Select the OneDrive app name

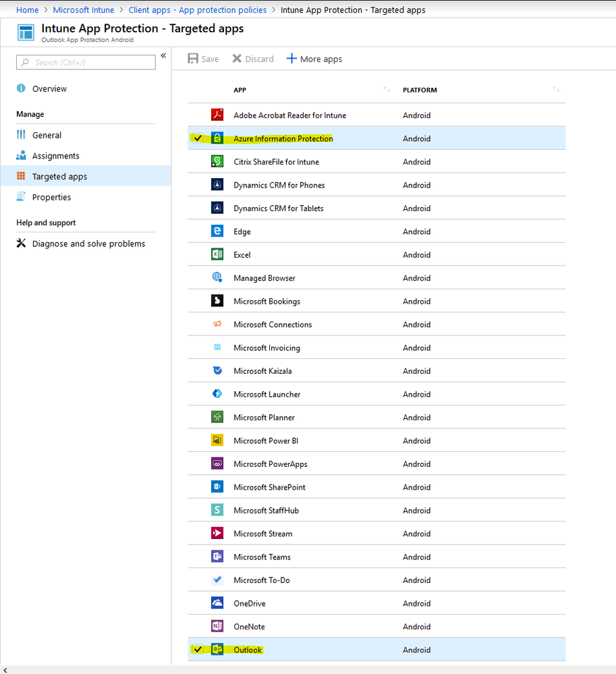[x=250, y=603]
